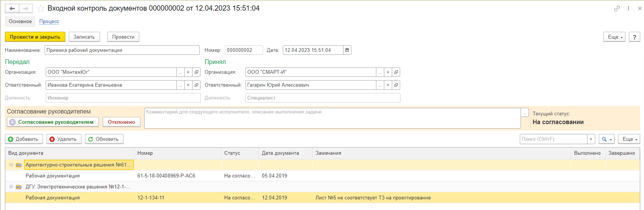Viewport: 644px width, 210px height.
Task: Open help with the question mark button
Action: [634, 37]
